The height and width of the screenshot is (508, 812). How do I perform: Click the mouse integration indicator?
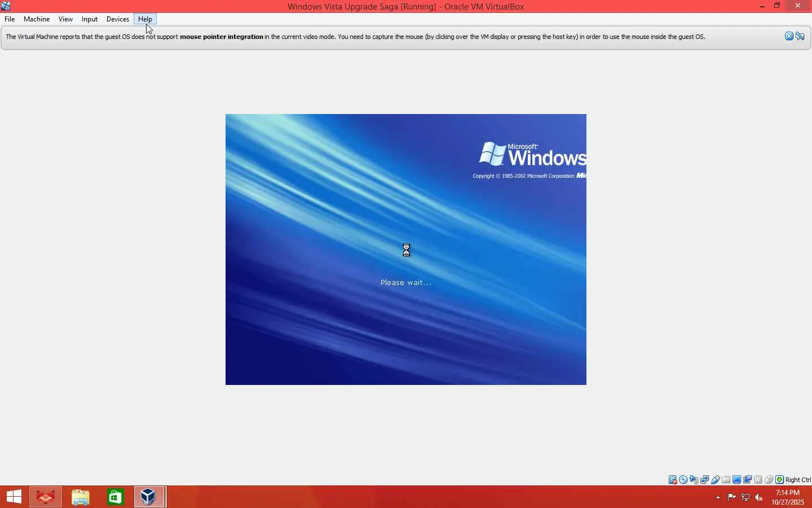tap(769, 480)
